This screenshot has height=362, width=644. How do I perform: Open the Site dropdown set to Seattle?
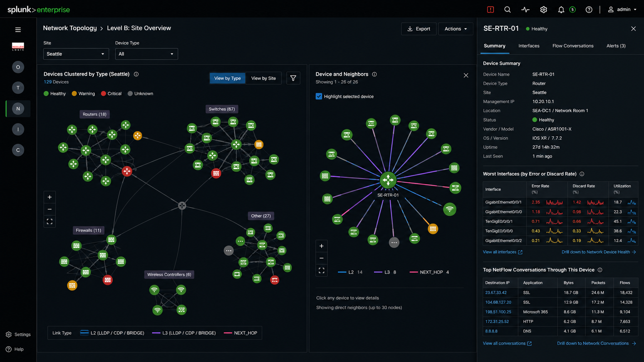coord(76,54)
